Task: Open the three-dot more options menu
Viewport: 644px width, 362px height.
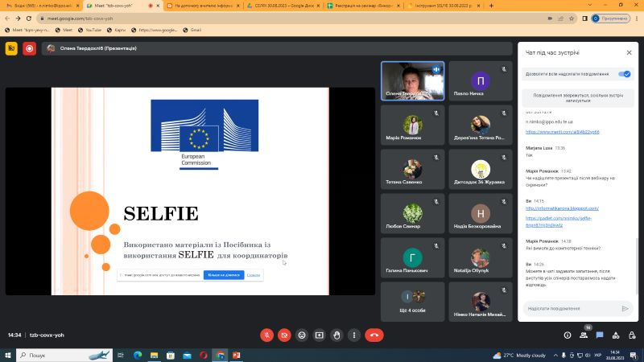Action: tap(354, 335)
